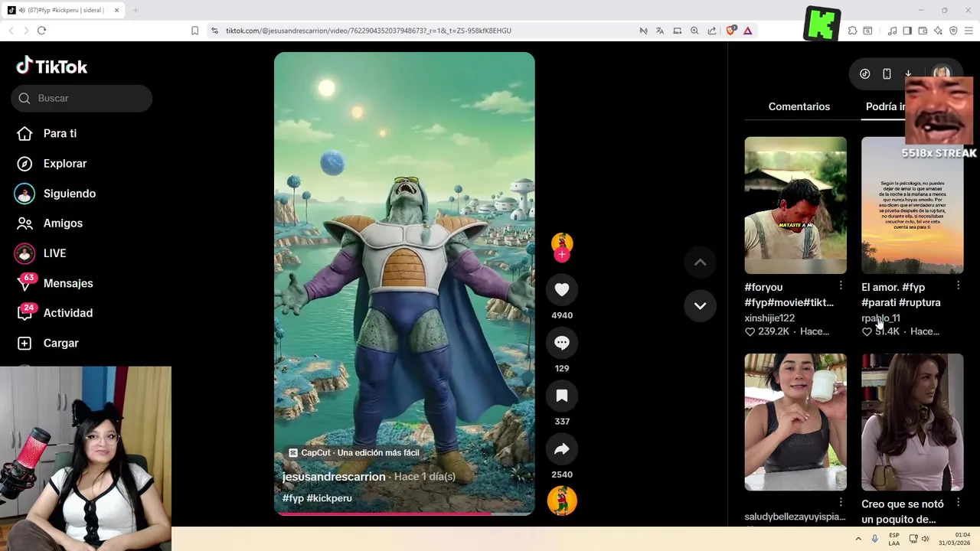Seek in the video progress bar

[x=404, y=514]
